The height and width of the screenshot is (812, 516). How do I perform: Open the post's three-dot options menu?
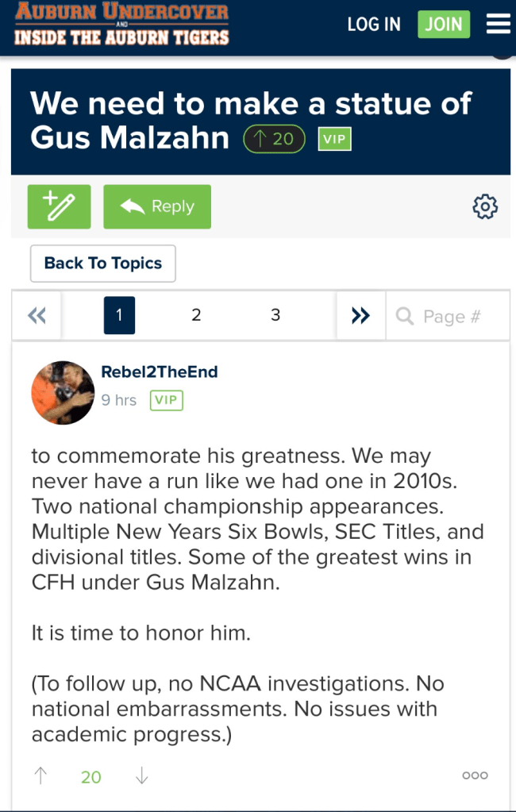pos(475,775)
